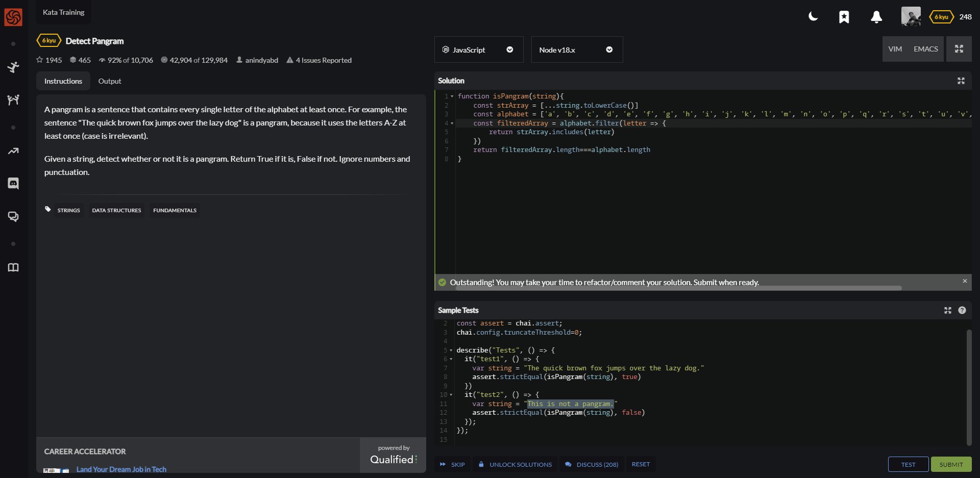Open the notifications bell
The width and height of the screenshot is (980, 478).
coord(876,17)
